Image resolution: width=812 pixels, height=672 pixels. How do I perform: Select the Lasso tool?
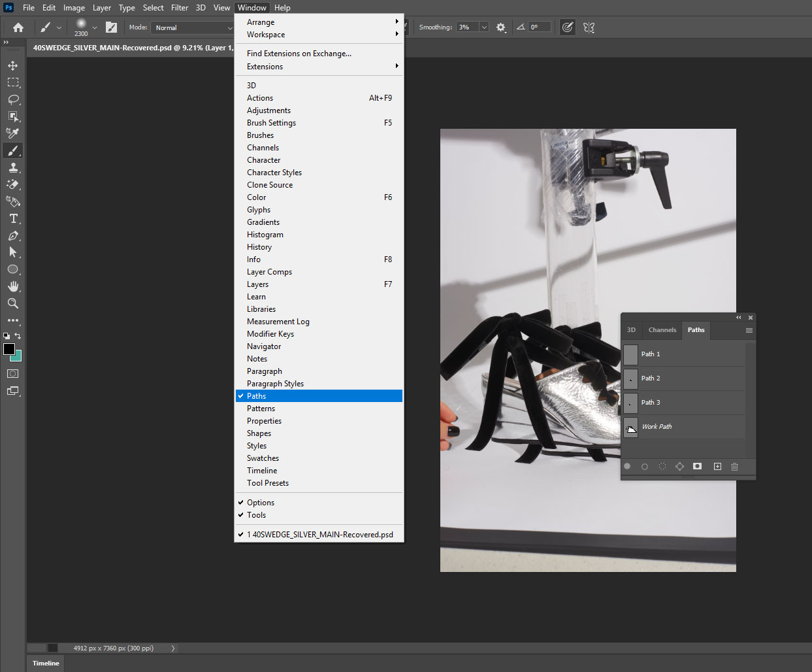13,99
